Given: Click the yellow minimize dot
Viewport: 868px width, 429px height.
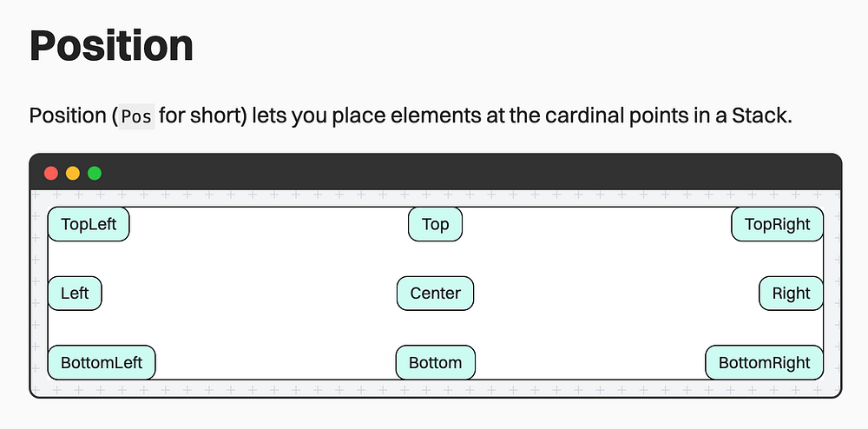Looking at the screenshot, I should (73, 173).
